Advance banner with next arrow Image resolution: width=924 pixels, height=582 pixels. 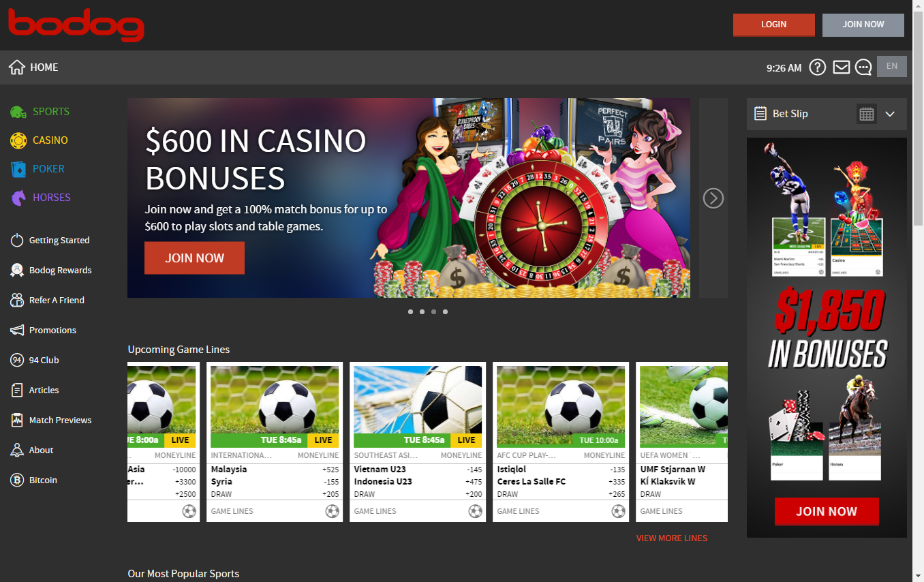[x=713, y=198]
